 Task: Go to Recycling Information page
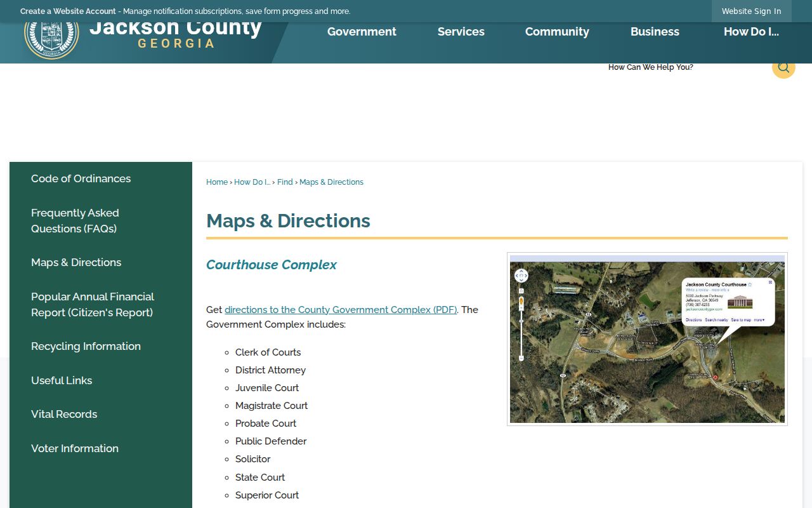click(x=86, y=347)
